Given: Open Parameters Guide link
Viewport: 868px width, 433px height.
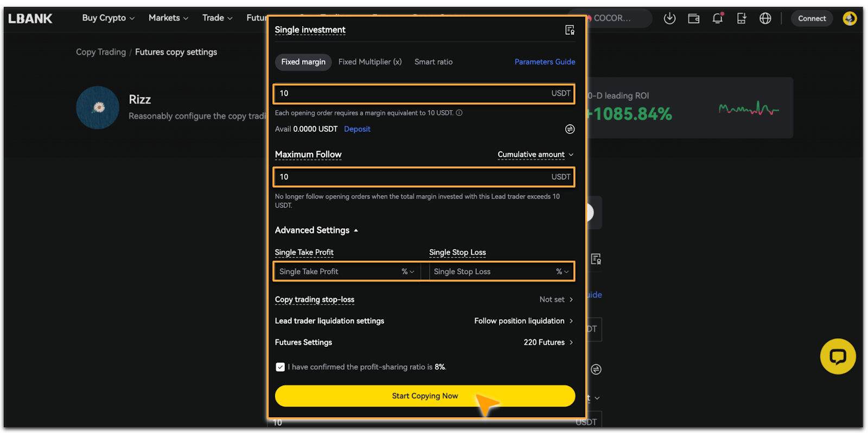Looking at the screenshot, I should coord(545,62).
